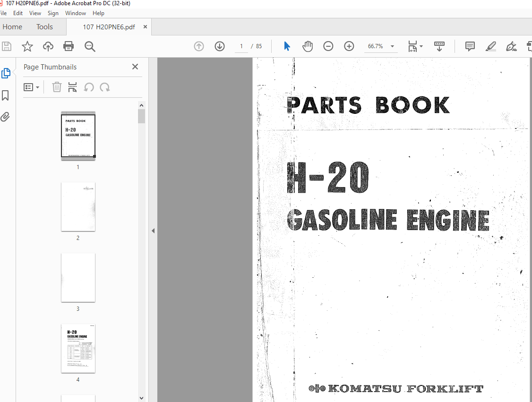532x402 pixels.
Task: Add a sticky note comment
Action: pos(470,46)
